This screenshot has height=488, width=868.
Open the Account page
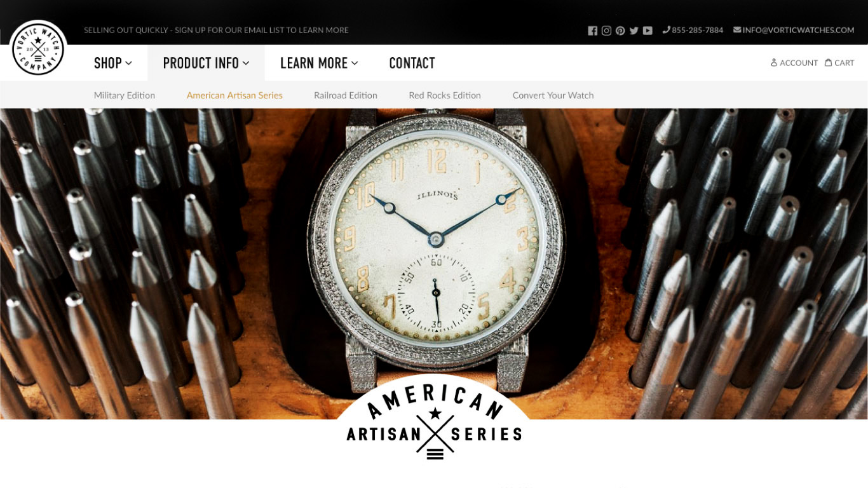pos(794,63)
